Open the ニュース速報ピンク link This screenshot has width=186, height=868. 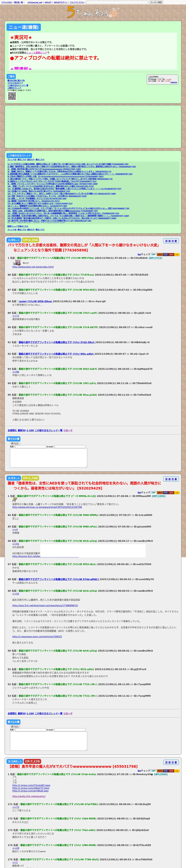37,53
